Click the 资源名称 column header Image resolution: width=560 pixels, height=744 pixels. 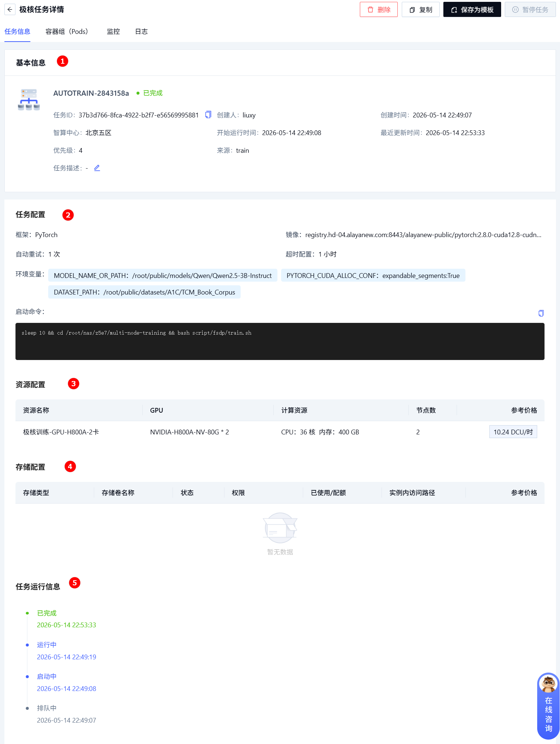tap(36, 410)
